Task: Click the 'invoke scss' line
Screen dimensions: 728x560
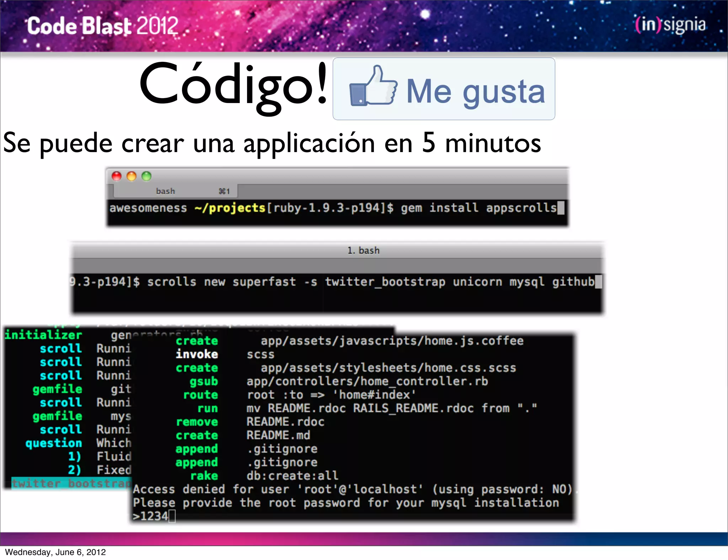Action: [x=225, y=354]
